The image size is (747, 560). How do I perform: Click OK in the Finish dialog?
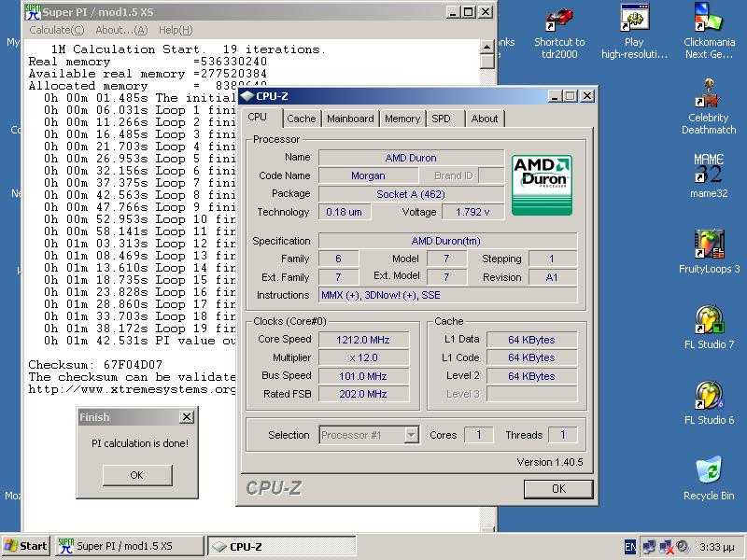(x=137, y=475)
